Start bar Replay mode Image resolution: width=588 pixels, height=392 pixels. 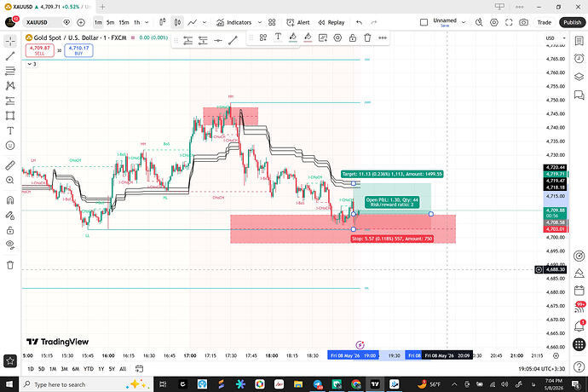click(x=331, y=22)
